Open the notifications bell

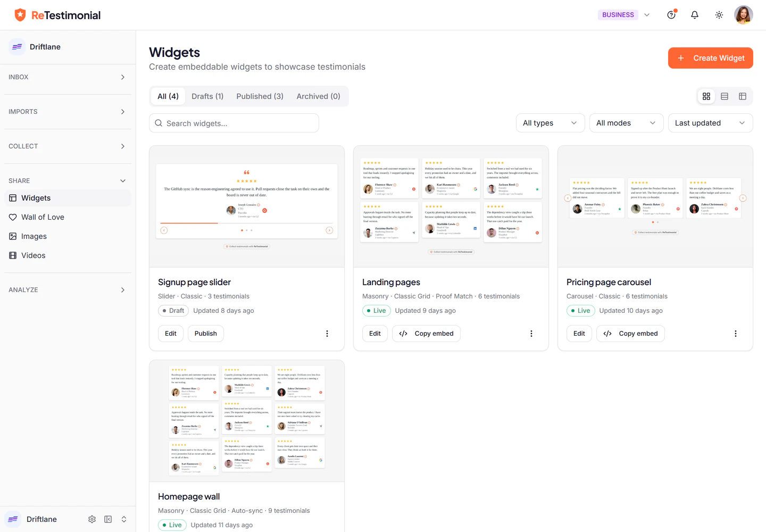[x=695, y=15]
